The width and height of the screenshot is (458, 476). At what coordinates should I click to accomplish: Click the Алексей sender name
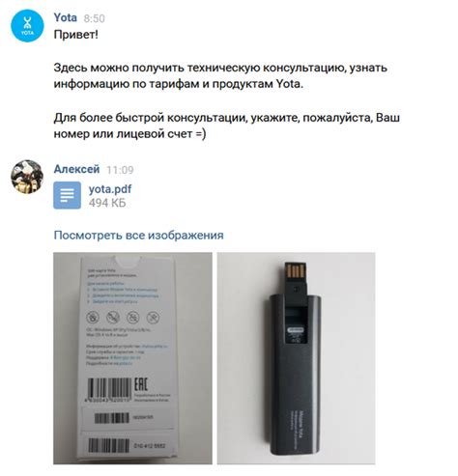(76, 169)
